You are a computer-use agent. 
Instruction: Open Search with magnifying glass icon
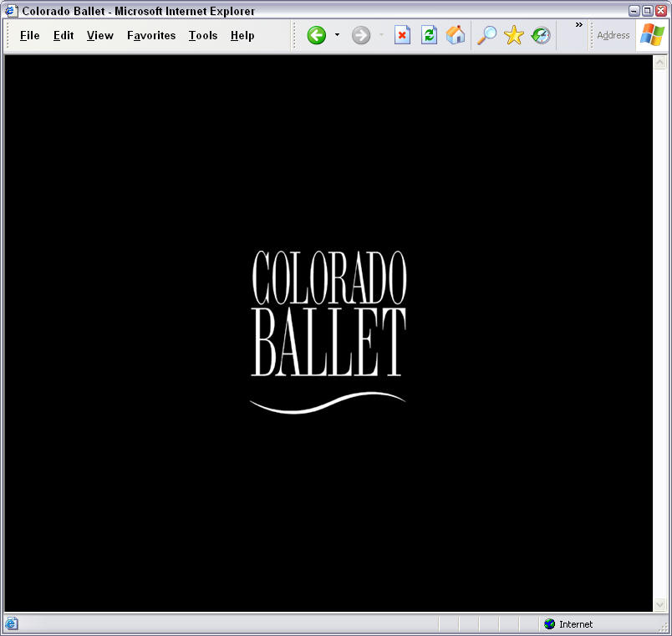pos(486,35)
